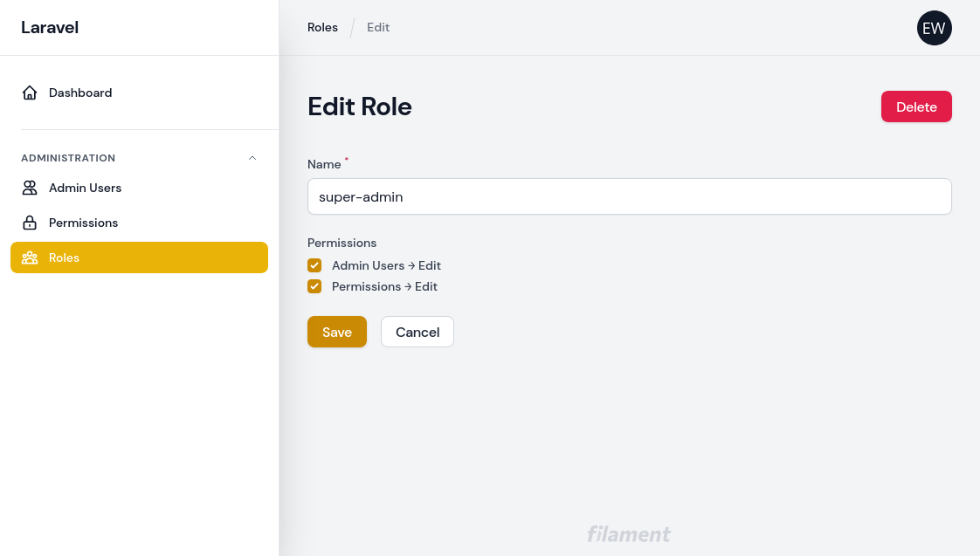Open the Permissions sidebar entry
This screenshot has width=980, height=556.
[x=83, y=223]
